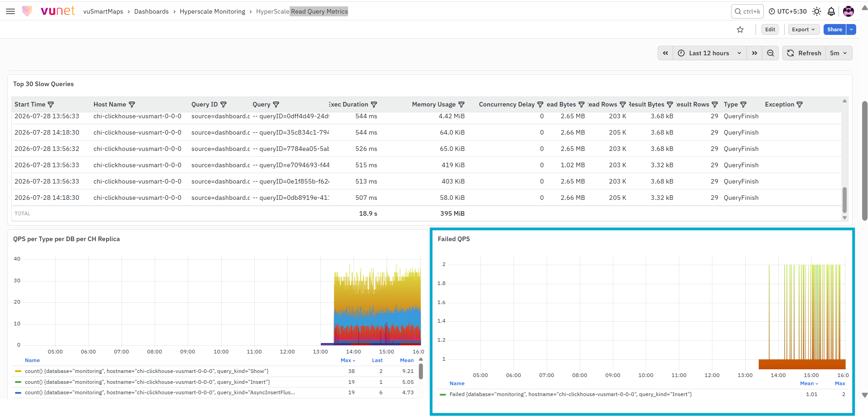The image size is (868, 416).
Task: Open the Last 12 hours time picker
Action: coord(709,53)
